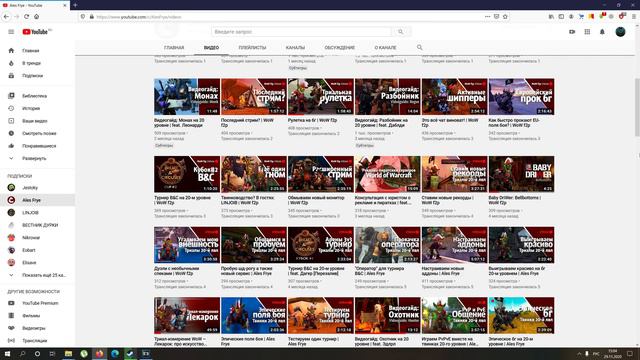The width and height of the screenshot is (640, 360).
Task: Open the Firefox library icon in the toolbar
Action: 551,17
